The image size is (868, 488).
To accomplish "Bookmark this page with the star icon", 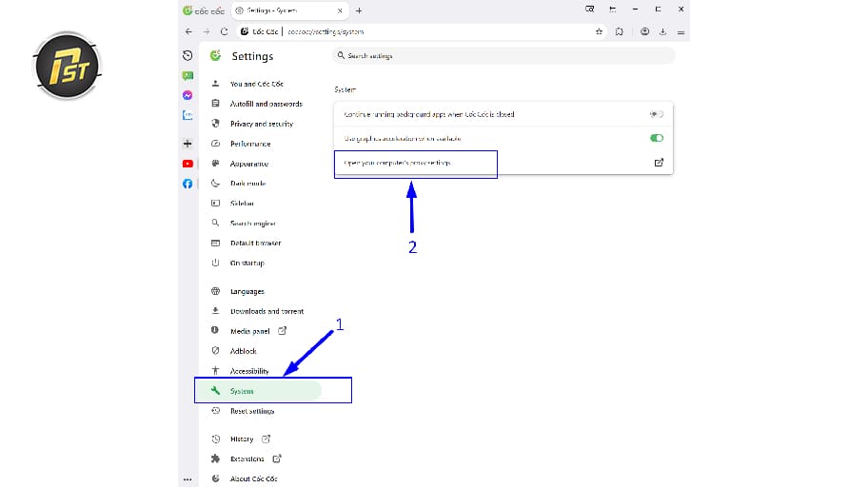I will point(599,32).
